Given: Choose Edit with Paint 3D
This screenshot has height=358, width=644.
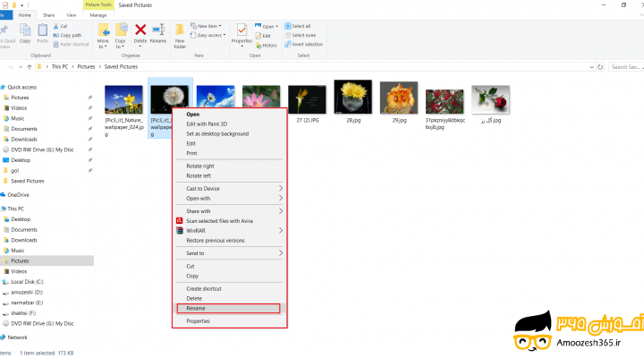Looking at the screenshot, I should coord(207,124).
